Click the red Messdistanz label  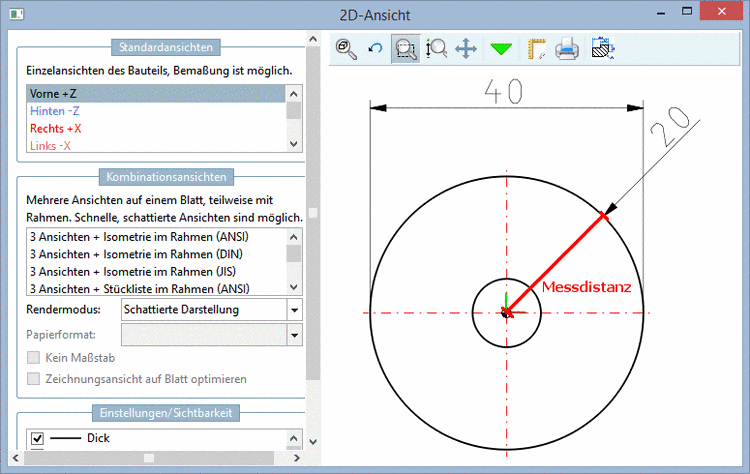tap(586, 287)
